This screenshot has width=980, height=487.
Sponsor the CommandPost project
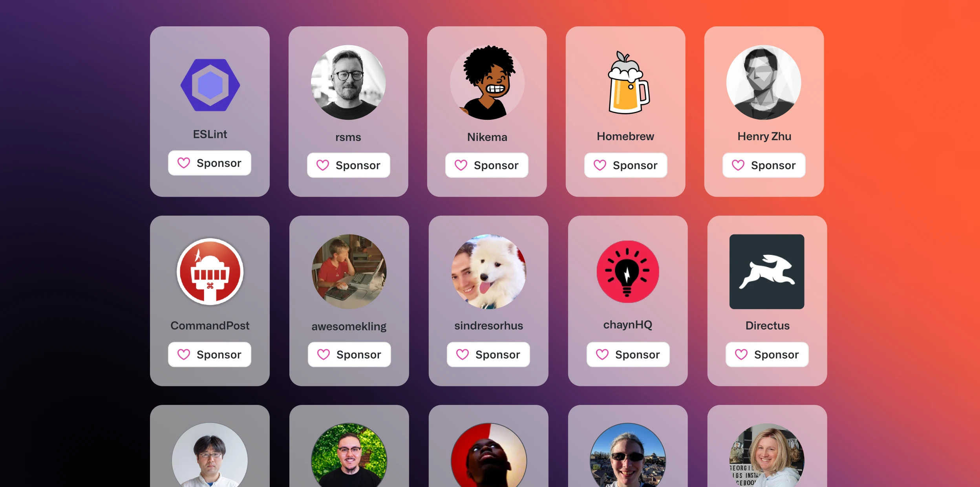coord(209,355)
